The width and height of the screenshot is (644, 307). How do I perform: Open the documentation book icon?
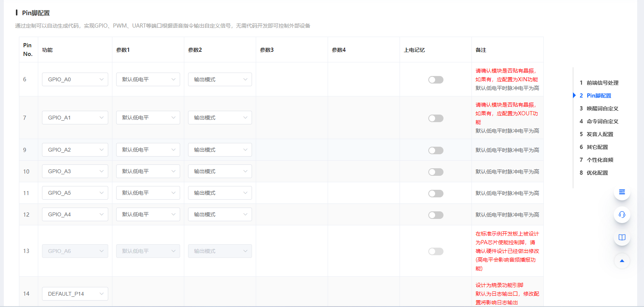pos(622,237)
